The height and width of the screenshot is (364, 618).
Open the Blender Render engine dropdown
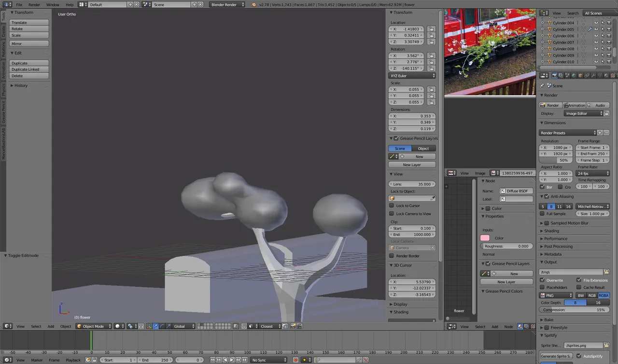[227, 4]
